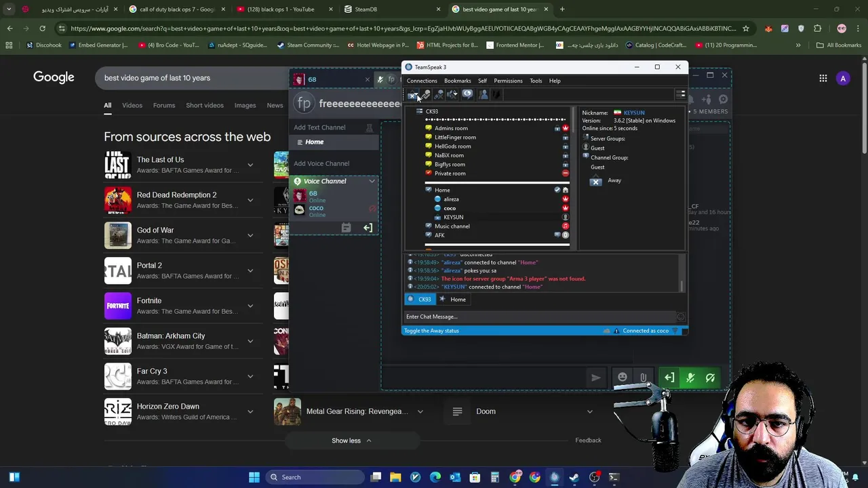Click the attachment paperclip icon in chat
This screenshot has height=488, width=868.
click(643, 378)
